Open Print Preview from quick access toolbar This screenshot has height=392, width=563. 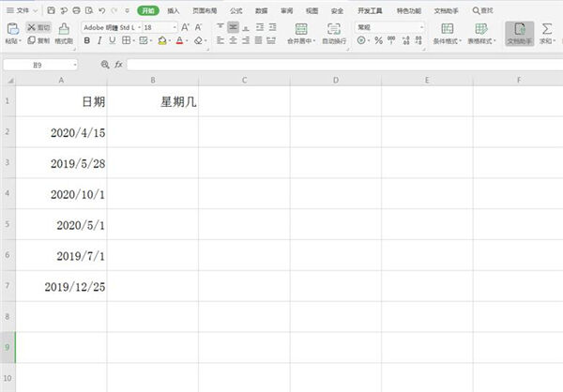click(89, 10)
